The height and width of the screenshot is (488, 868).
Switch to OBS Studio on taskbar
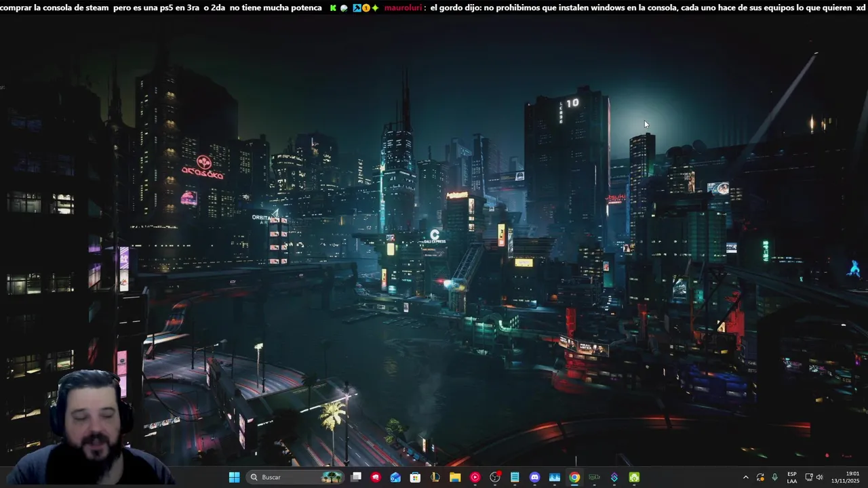(x=495, y=477)
